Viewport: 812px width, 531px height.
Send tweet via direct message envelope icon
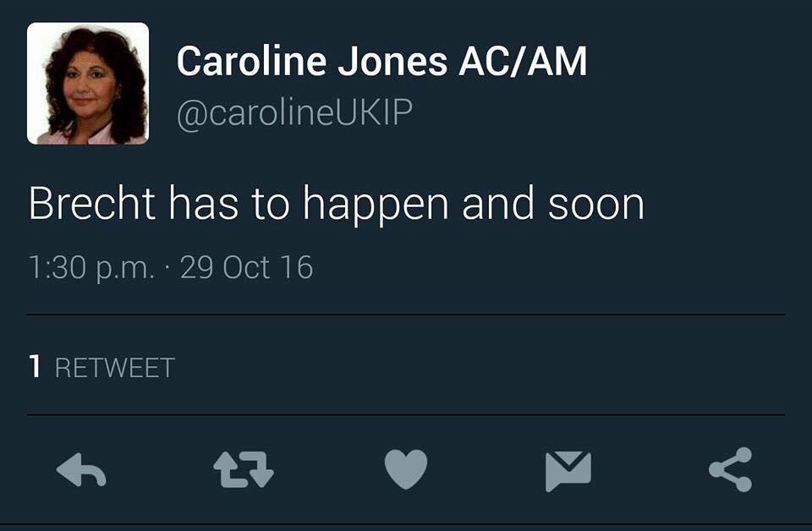tap(568, 470)
